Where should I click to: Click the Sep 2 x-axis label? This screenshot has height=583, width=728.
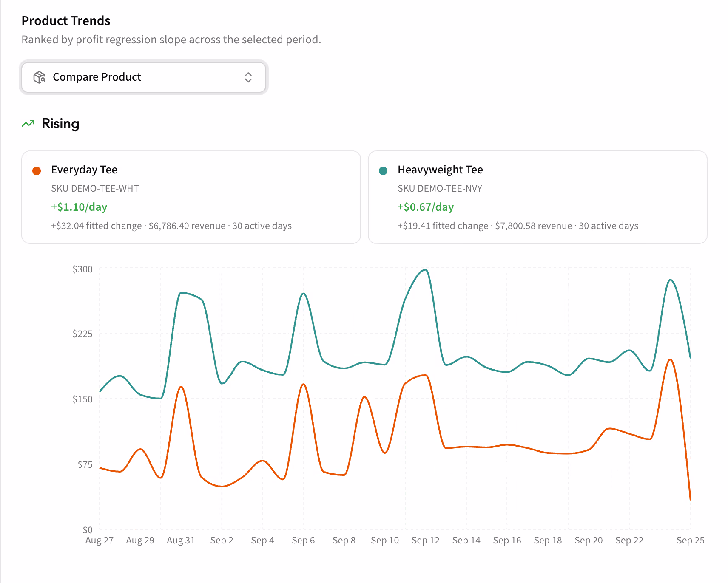[x=222, y=541]
